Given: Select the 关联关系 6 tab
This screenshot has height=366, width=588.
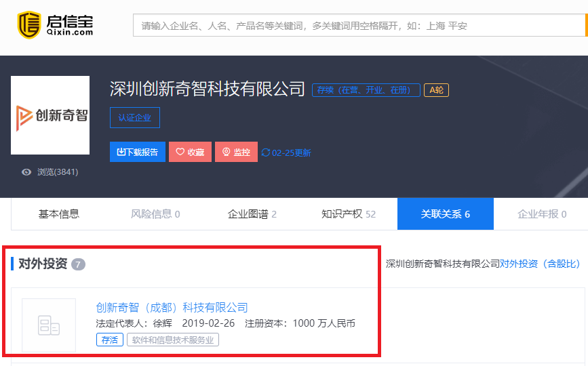Looking at the screenshot, I should (x=446, y=214).
